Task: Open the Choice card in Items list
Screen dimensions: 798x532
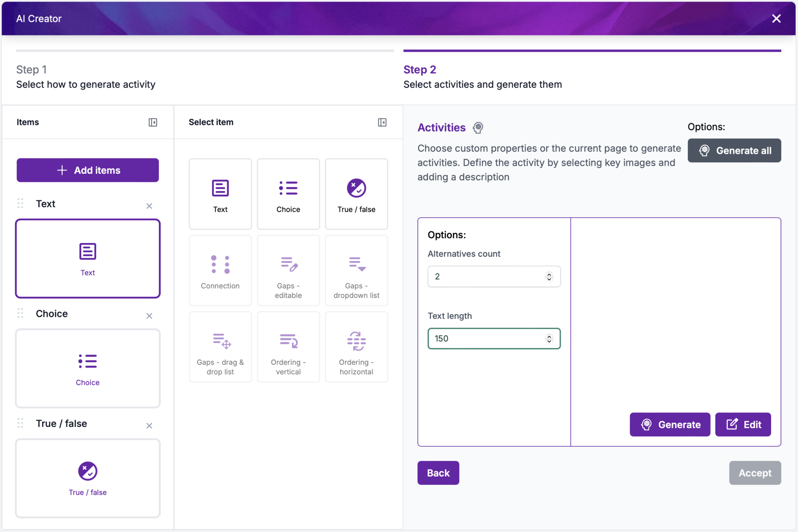Action: click(88, 368)
